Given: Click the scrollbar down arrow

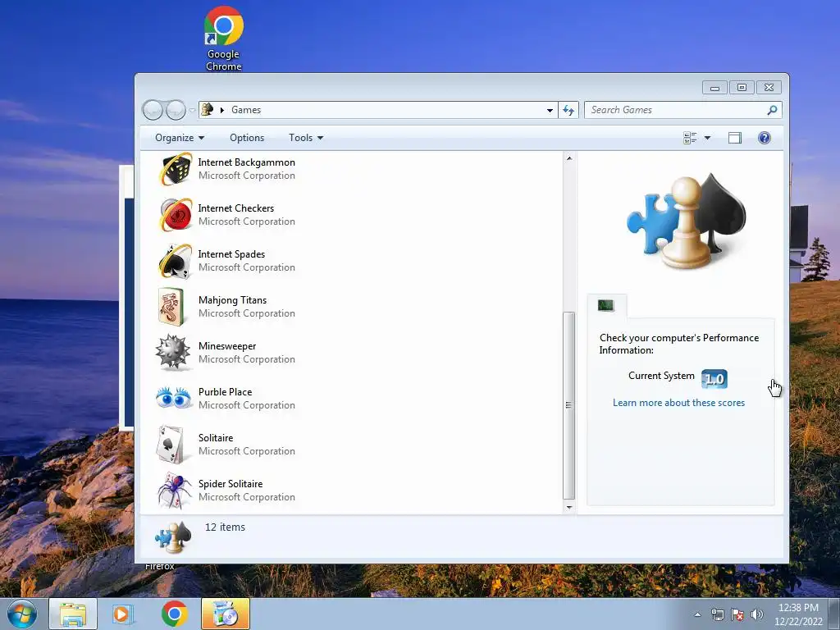Looking at the screenshot, I should click(x=569, y=507).
